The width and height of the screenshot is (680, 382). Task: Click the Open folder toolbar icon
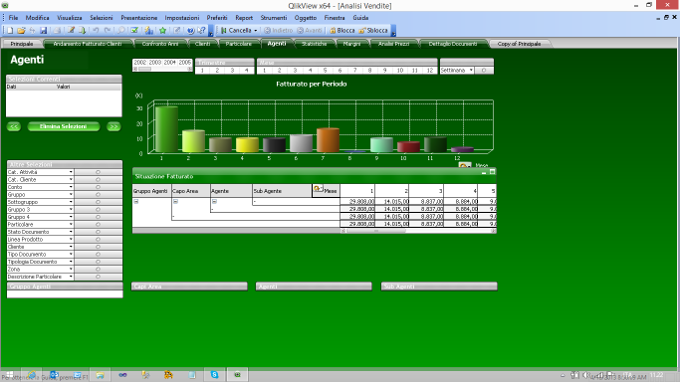pos(21,30)
